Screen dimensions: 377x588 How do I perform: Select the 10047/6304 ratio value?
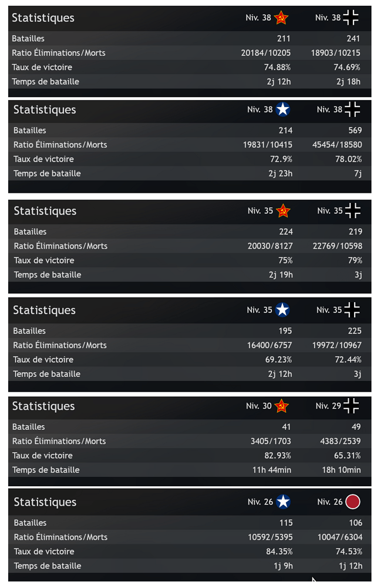(340, 537)
